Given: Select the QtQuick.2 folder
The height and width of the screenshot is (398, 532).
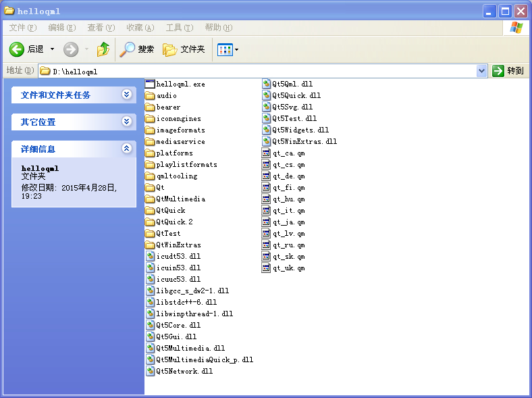Looking at the screenshot, I should pos(169,222).
